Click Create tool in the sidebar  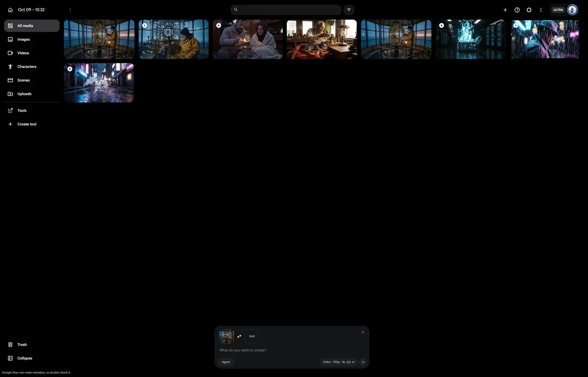pyautogui.click(x=32, y=124)
